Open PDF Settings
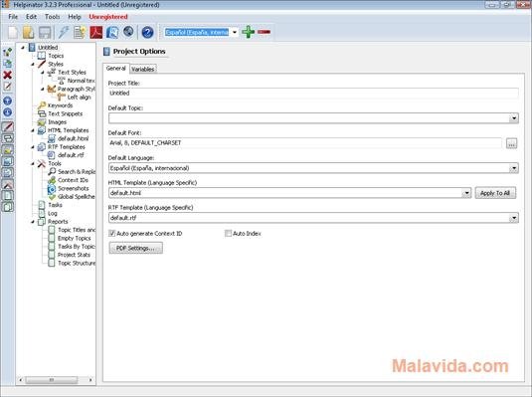 tap(135, 248)
